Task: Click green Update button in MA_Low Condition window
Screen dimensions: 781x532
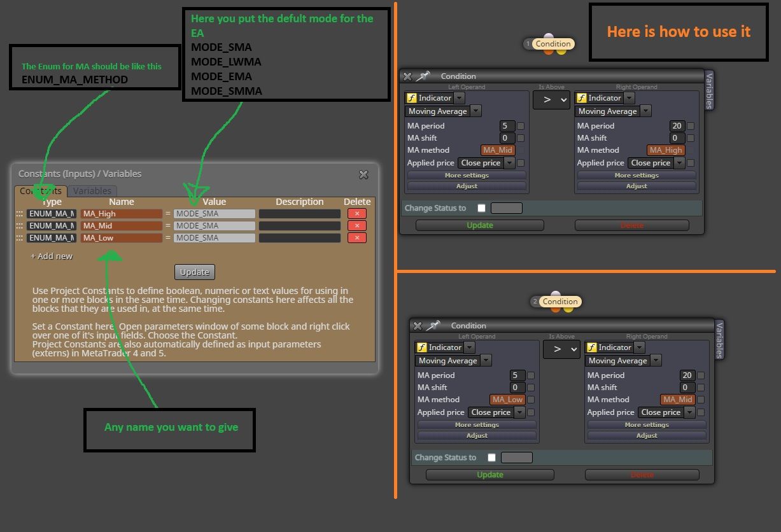Action: click(x=490, y=475)
